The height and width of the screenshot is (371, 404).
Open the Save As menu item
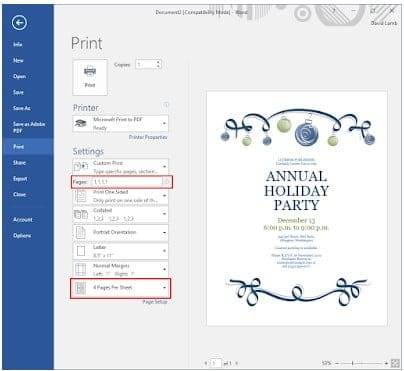click(22, 108)
